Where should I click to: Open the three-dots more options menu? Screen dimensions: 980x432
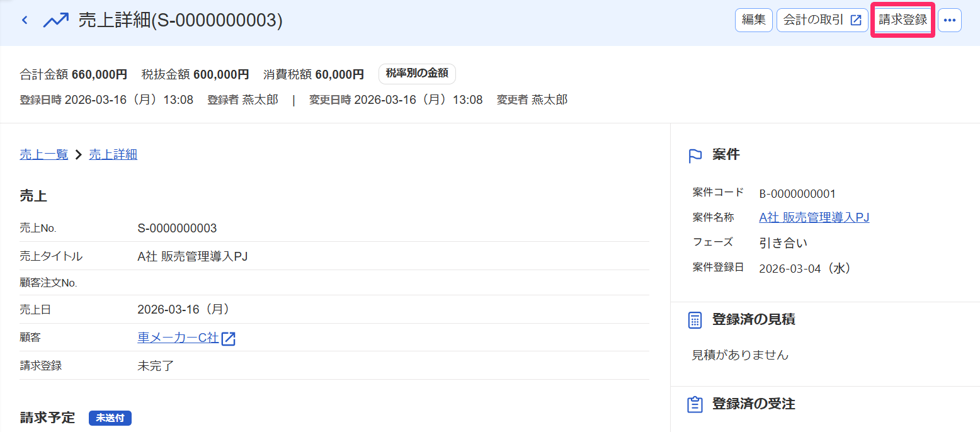tap(950, 20)
